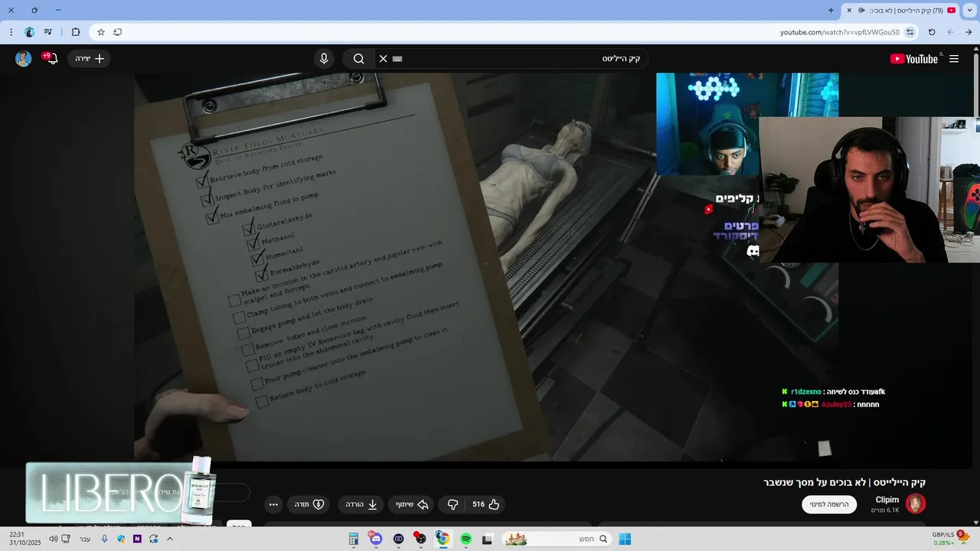Viewport: 980px width, 551px height.
Task: Click the install/cast icon in address bar
Action: [x=117, y=32]
